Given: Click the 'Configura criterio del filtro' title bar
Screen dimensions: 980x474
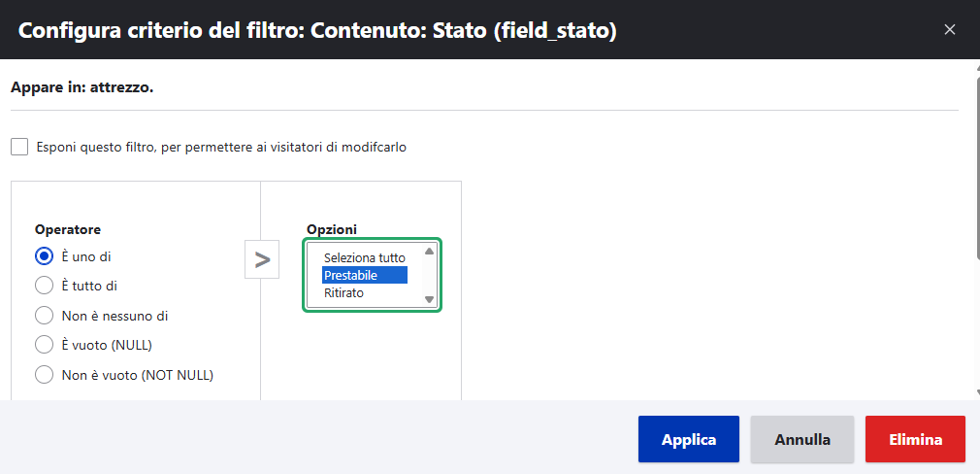Looking at the screenshot, I should pos(388,30).
